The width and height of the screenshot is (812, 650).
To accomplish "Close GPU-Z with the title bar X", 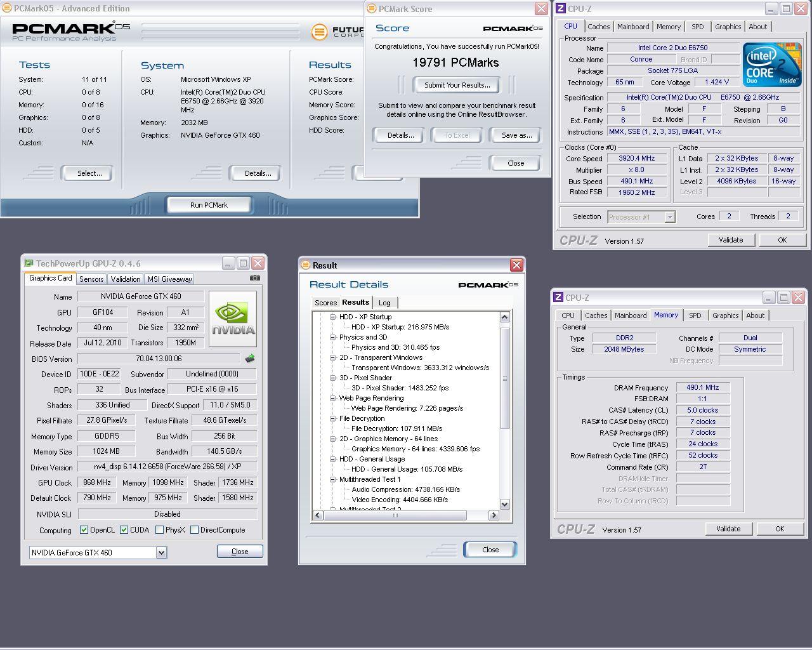I will pos(258,263).
